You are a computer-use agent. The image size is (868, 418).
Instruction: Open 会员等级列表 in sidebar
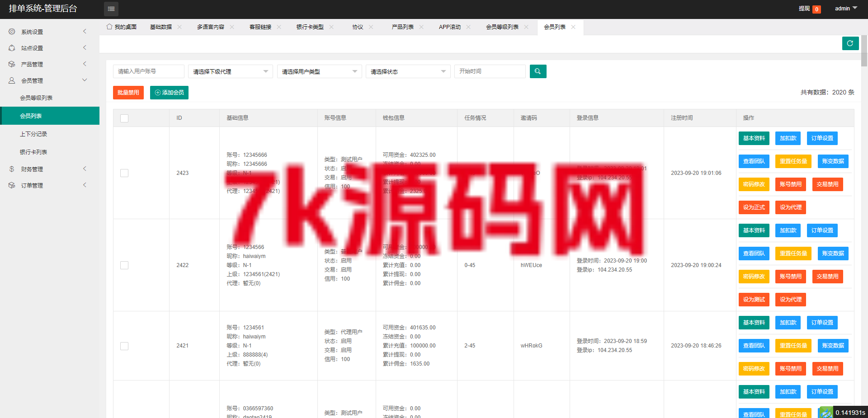click(50, 98)
